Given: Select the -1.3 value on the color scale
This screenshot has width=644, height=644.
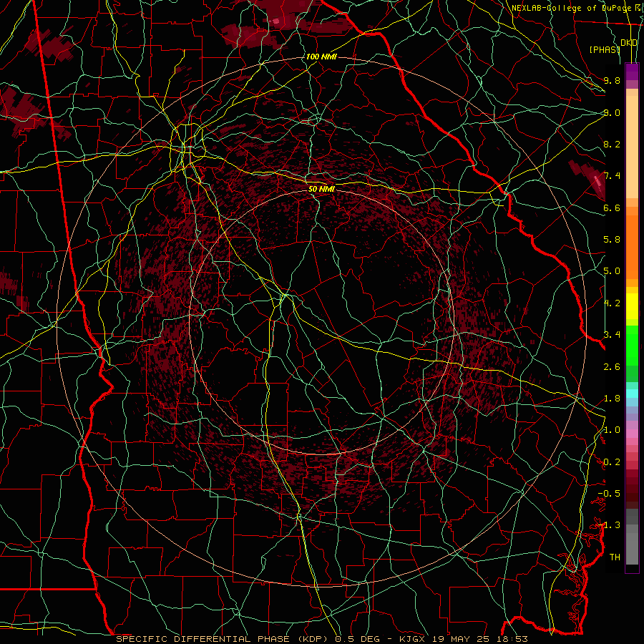Looking at the screenshot, I should 610,525.
